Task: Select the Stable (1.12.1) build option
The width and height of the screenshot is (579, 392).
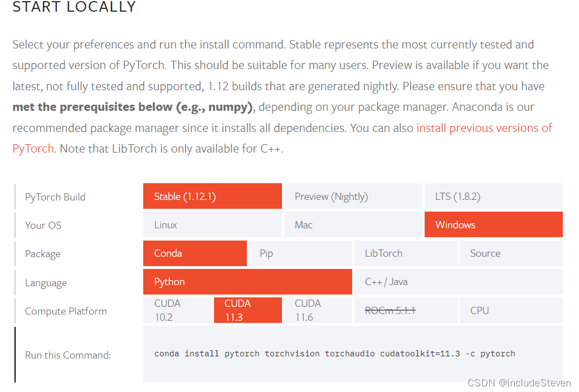Action: (212, 197)
